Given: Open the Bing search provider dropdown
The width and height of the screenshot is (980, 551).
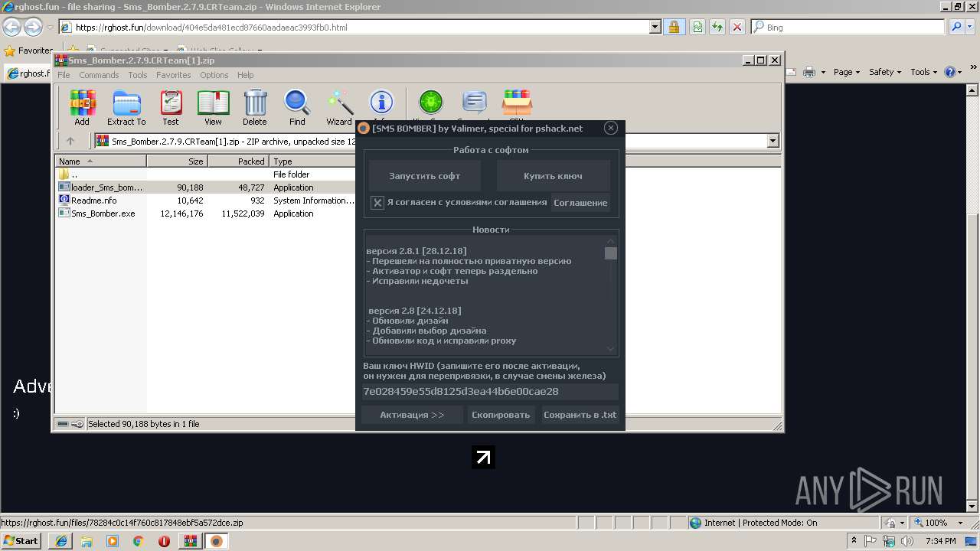Looking at the screenshot, I should click(971, 27).
